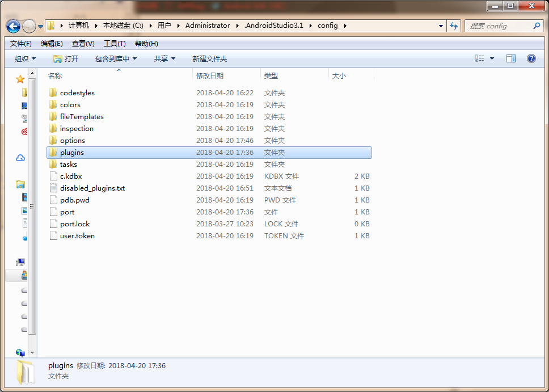549x392 pixels.
Task: Expand arrow after 用户 breadcrumb
Action: 178,26
